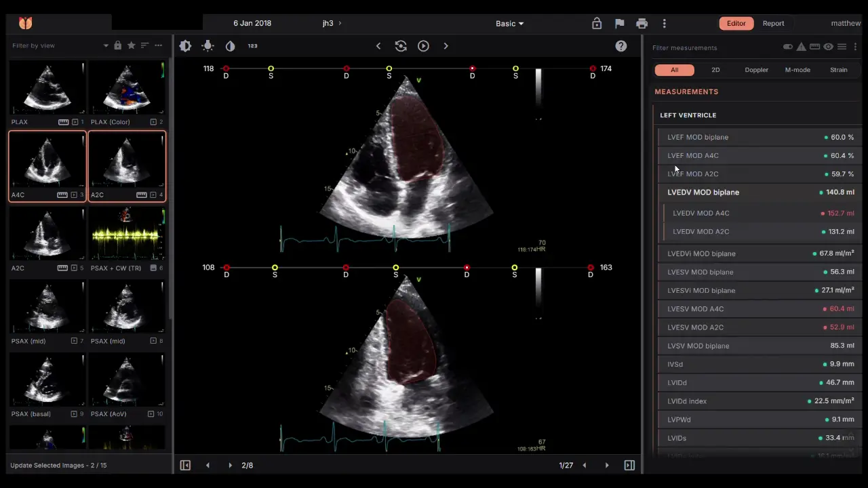
Task: Click the yellow S marker after 118
Action: pos(271,69)
